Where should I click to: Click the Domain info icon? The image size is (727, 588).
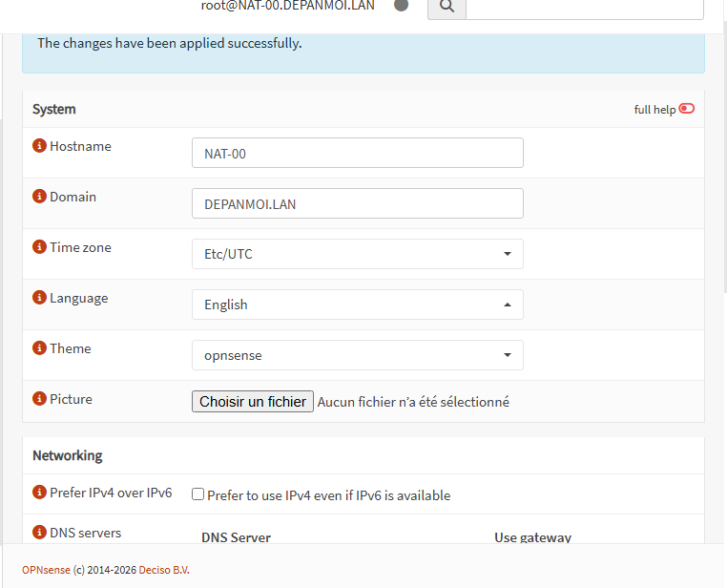pos(39,197)
